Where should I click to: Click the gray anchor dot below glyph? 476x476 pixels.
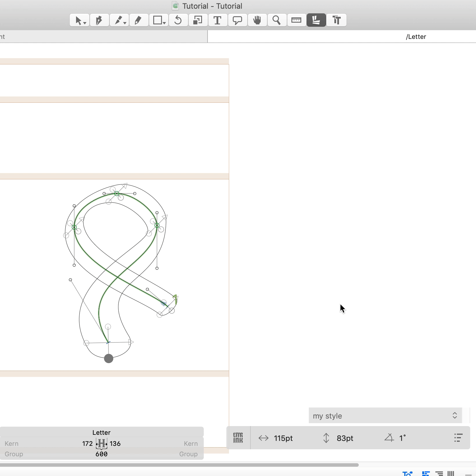click(109, 358)
